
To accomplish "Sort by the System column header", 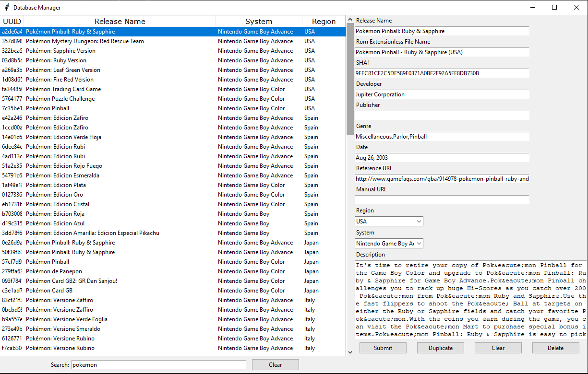I will 259,21.
